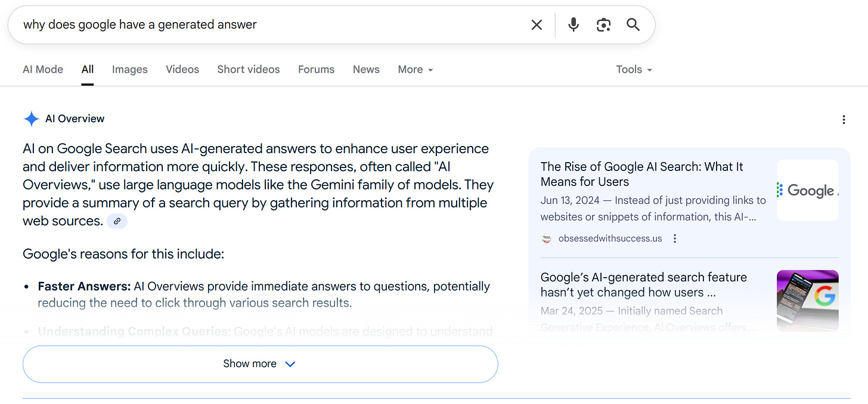The image size is (868, 404).
Task: Click 'Google's reasons for this include:' text
Action: tap(123, 254)
